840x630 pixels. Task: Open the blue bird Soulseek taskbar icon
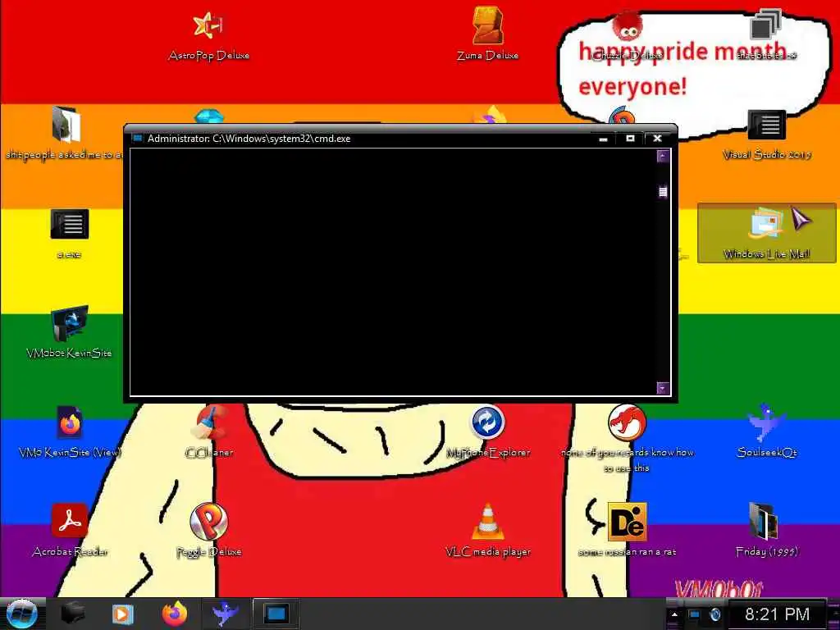point(225,614)
